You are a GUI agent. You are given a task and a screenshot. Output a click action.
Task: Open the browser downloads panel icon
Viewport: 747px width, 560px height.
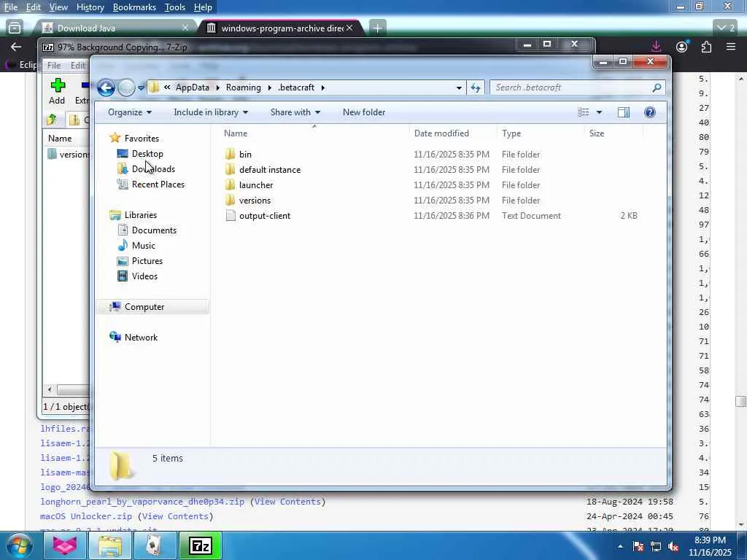656,46
